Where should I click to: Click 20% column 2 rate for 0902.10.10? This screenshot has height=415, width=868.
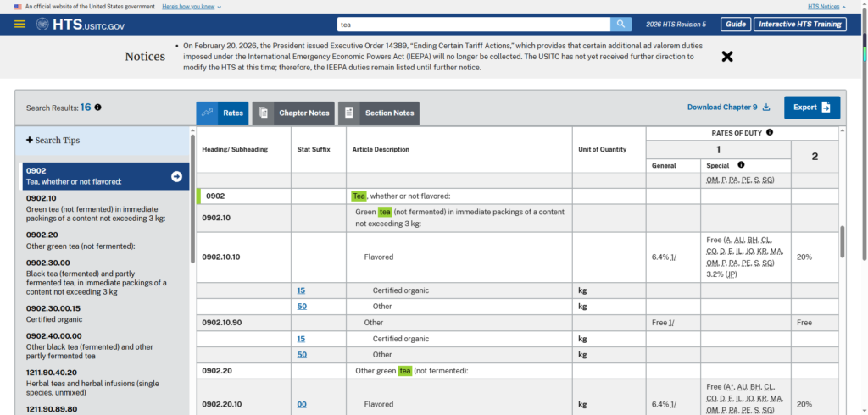coord(804,257)
